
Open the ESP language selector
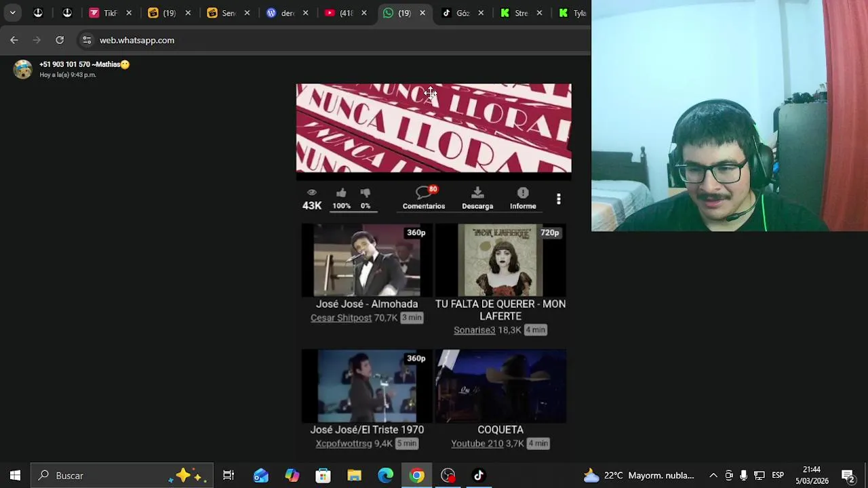coord(778,475)
